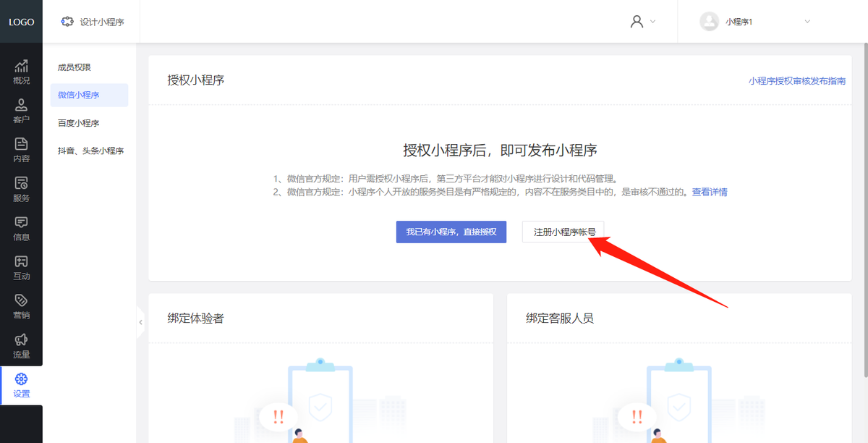Screen dimensions: 868x443
Task: Open the 信息 messages sidebar icon
Action: tap(21, 229)
